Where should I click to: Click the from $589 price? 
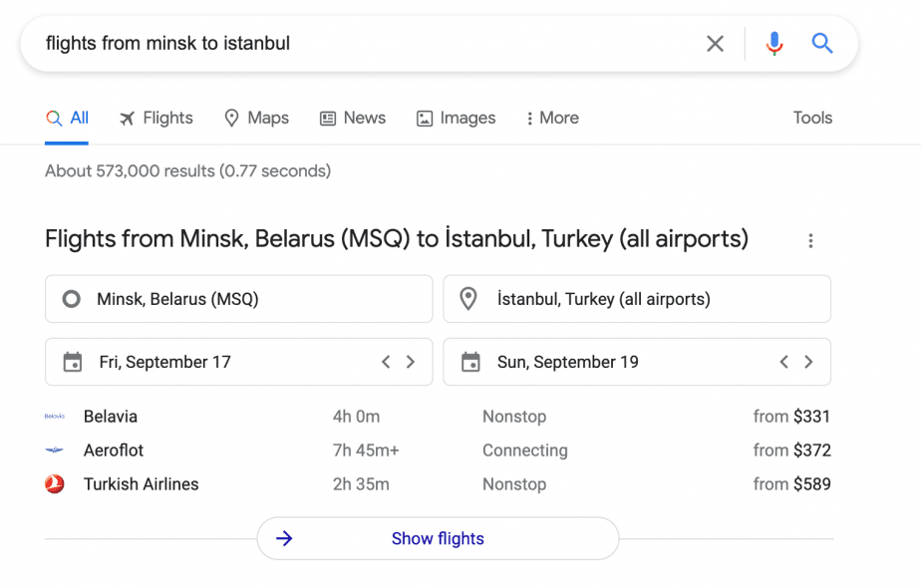coord(792,484)
